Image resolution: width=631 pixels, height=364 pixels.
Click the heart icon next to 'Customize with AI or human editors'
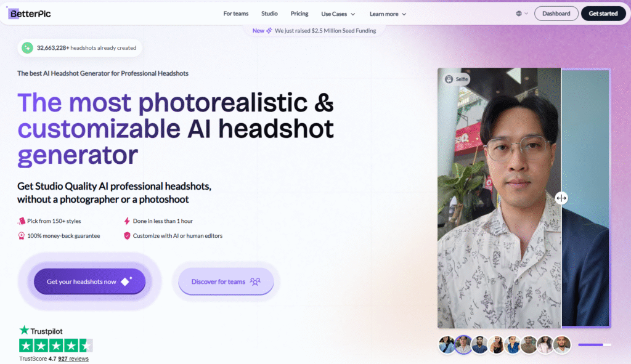pos(127,235)
